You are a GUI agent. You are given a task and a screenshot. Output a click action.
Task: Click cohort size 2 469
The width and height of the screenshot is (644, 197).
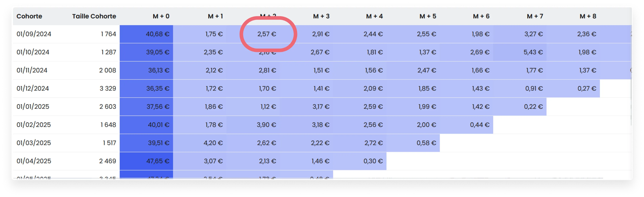pyautogui.click(x=107, y=161)
